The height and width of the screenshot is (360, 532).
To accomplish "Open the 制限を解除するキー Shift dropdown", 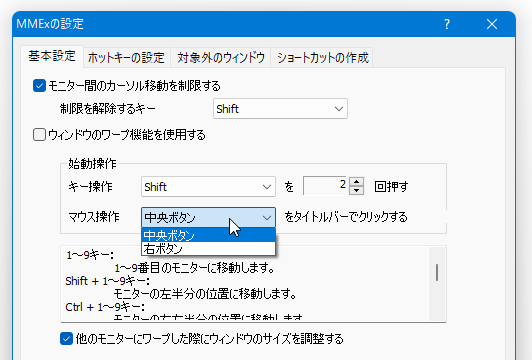I will [280, 109].
